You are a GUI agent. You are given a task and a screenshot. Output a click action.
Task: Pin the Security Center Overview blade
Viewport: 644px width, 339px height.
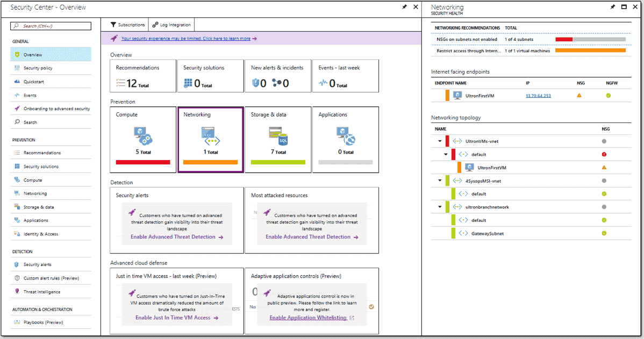[x=405, y=7]
